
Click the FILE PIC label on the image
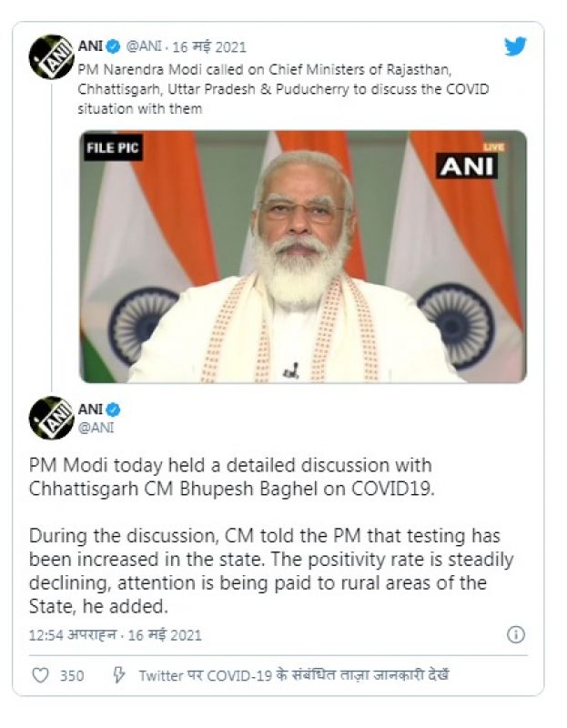coord(114,148)
